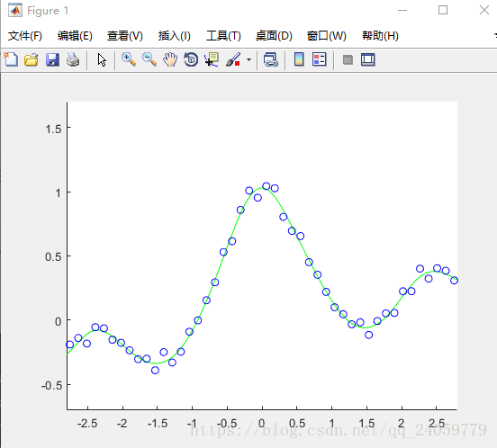Open the 查看(V) menu
Screen dimensions: 497x448
tap(125, 36)
